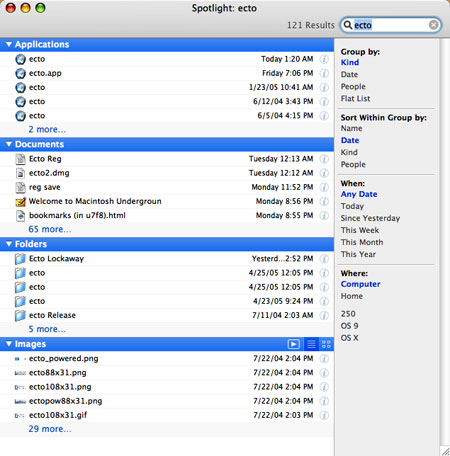Switch Images to list view
Image resolution: width=450 pixels, height=456 pixels.
tap(311, 344)
